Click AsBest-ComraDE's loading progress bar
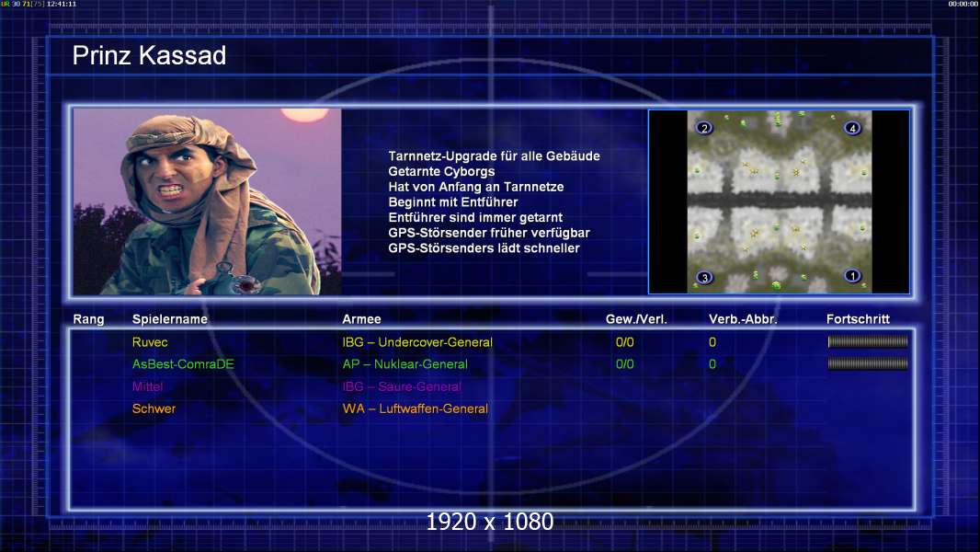 click(x=868, y=363)
